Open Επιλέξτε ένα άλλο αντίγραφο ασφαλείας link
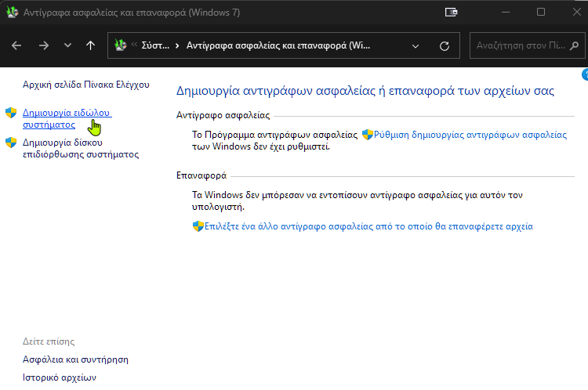588x390 pixels. tap(368, 226)
